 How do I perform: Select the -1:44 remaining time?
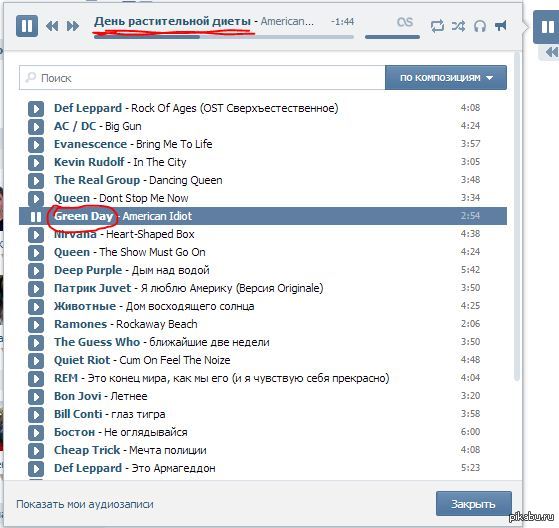[342, 22]
